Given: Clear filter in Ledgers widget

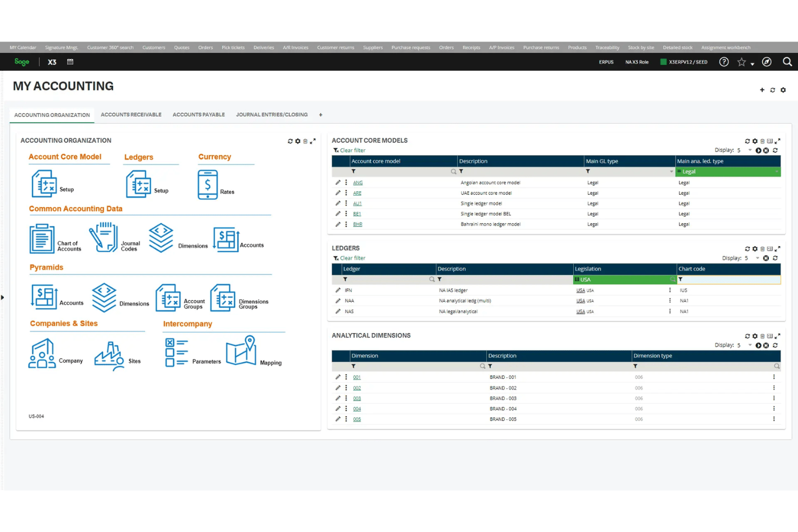Looking at the screenshot, I should point(349,258).
